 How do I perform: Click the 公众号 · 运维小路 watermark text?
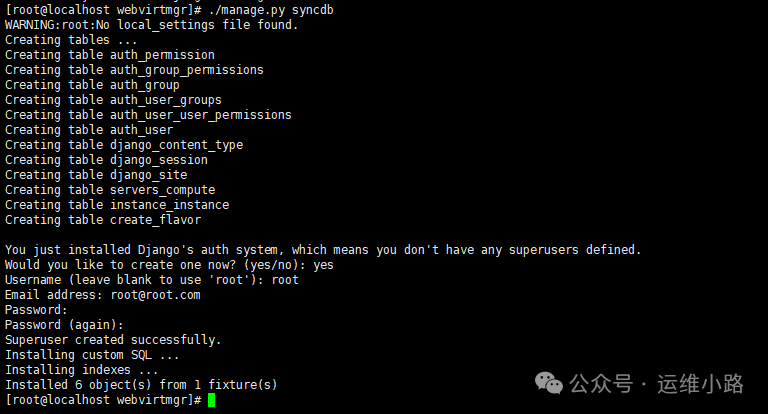point(656,384)
